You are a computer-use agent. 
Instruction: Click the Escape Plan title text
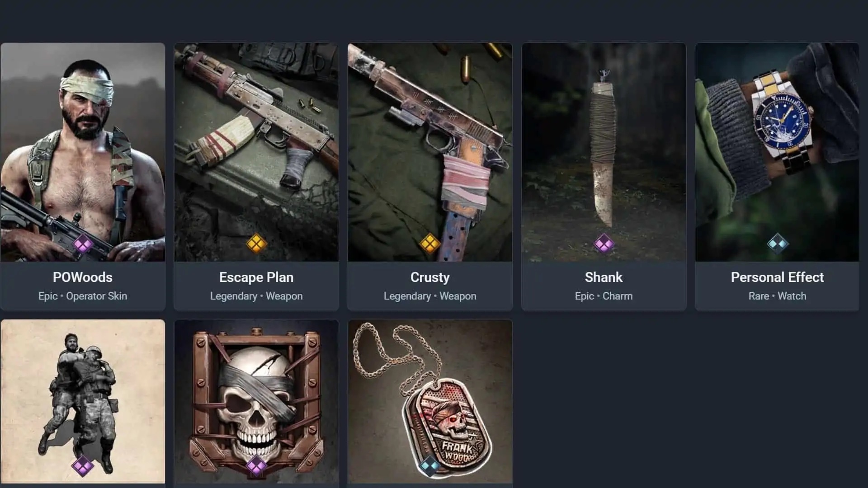point(256,277)
